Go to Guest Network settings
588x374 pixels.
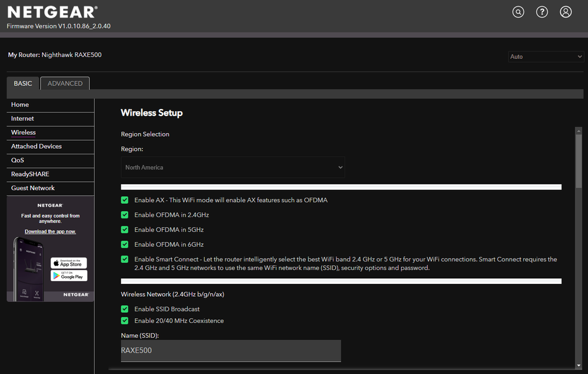[33, 188]
